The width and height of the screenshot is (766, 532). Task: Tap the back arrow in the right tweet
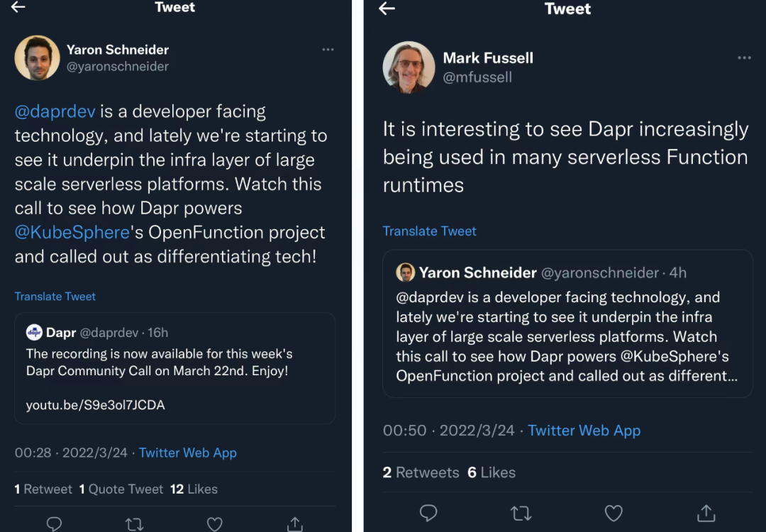point(387,9)
